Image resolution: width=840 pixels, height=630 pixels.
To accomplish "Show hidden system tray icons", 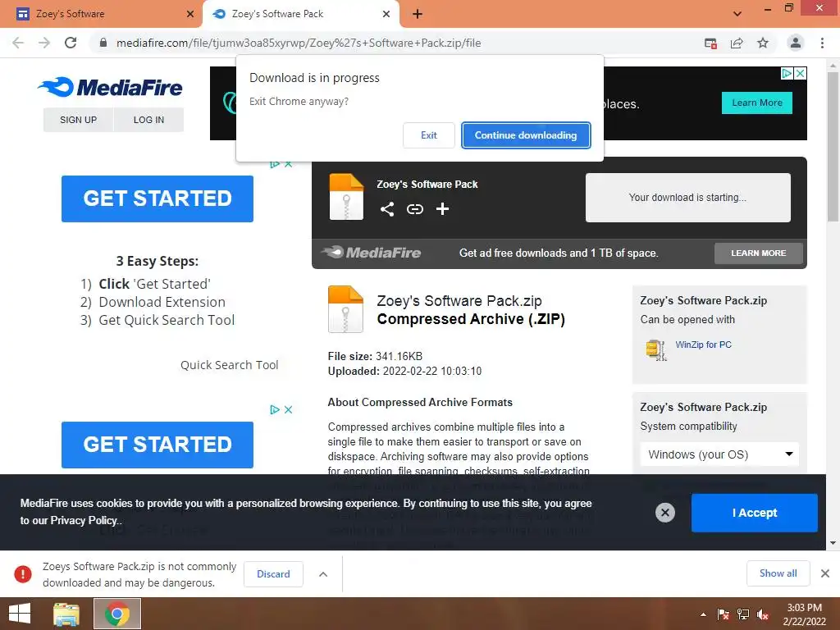I will point(703,614).
